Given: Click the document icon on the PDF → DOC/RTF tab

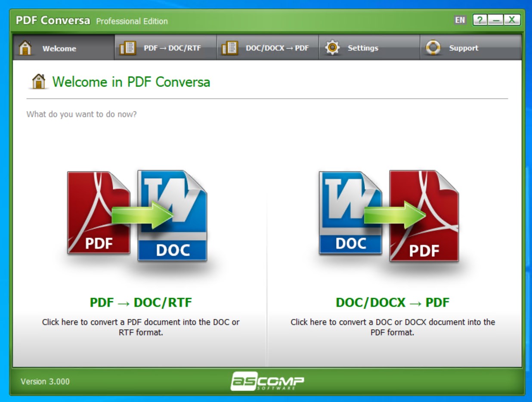Looking at the screenshot, I should (128, 48).
